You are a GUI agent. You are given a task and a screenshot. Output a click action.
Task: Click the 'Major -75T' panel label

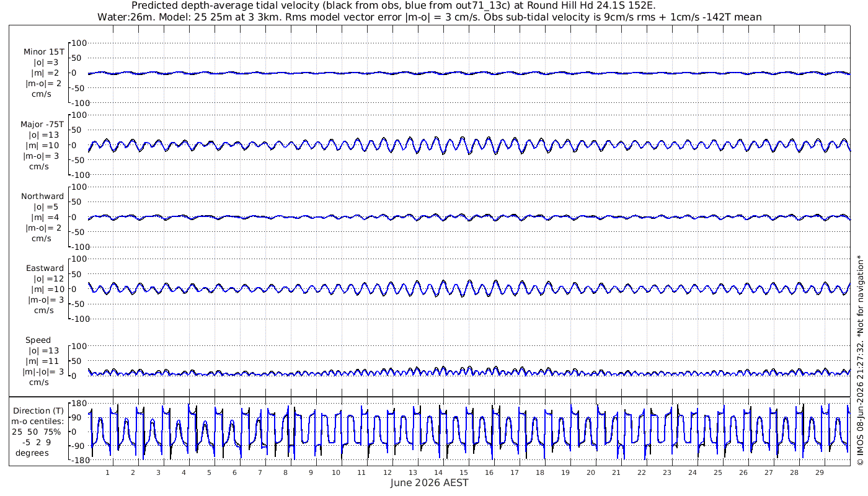point(42,124)
